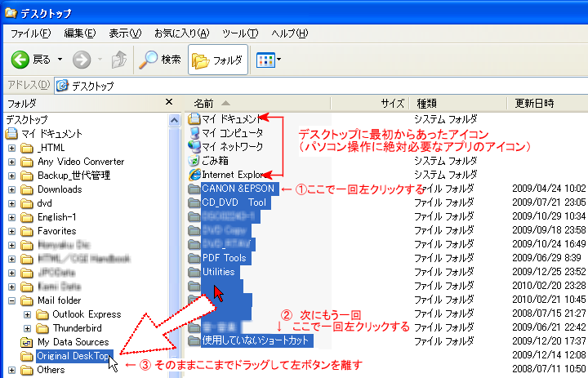Sort by 名前 column header

[x=205, y=103]
